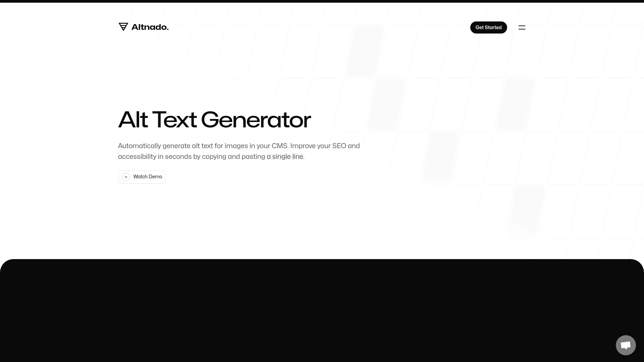This screenshot has width=644, height=362.
Task: Click the Get Started button
Action: 488,27
